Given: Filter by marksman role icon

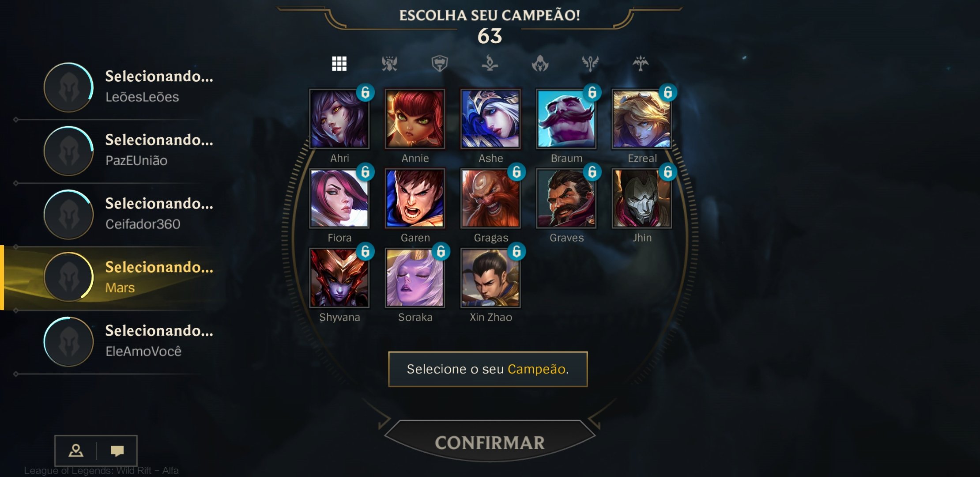Looking at the screenshot, I should pos(641,64).
